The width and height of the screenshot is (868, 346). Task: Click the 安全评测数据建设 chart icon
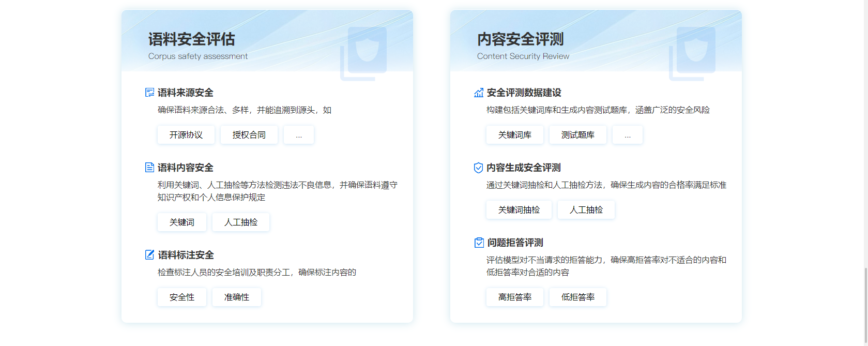[x=479, y=93]
